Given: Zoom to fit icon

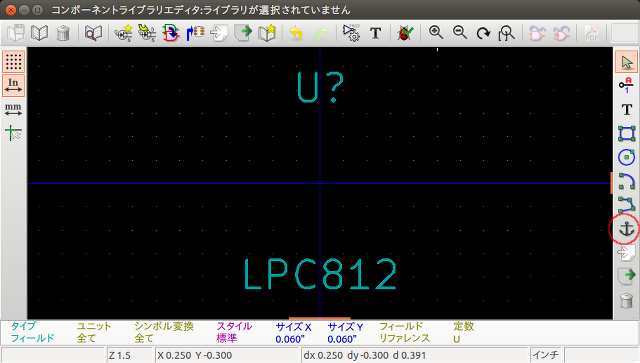Looking at the screenshot, I should pos(507,33).
